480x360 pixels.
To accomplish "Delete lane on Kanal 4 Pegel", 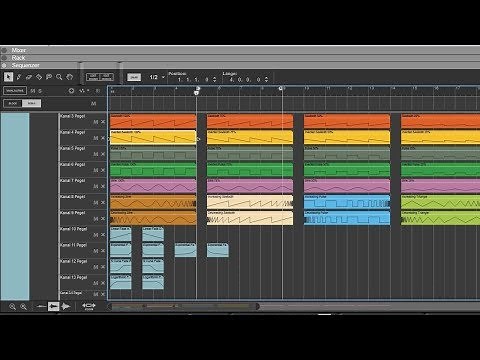I will coord(103,138).
